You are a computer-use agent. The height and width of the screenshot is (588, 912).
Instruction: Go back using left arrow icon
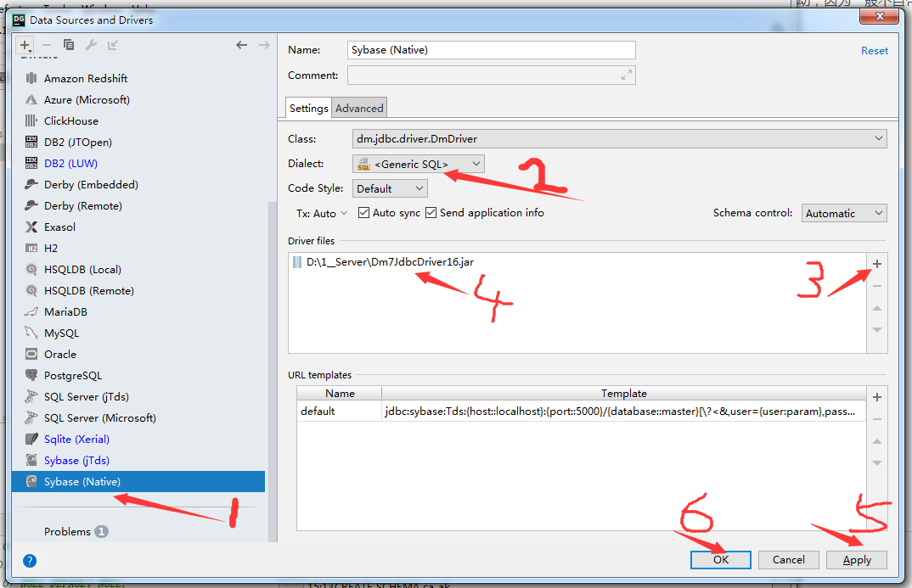click(x=241, y=45)
